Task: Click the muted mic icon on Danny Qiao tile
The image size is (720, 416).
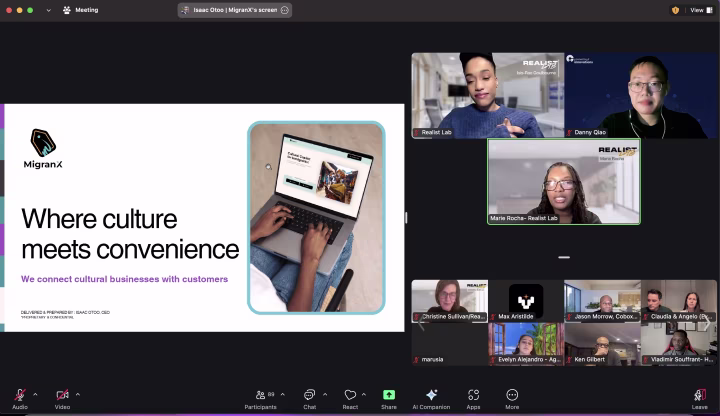Action: 569,133
